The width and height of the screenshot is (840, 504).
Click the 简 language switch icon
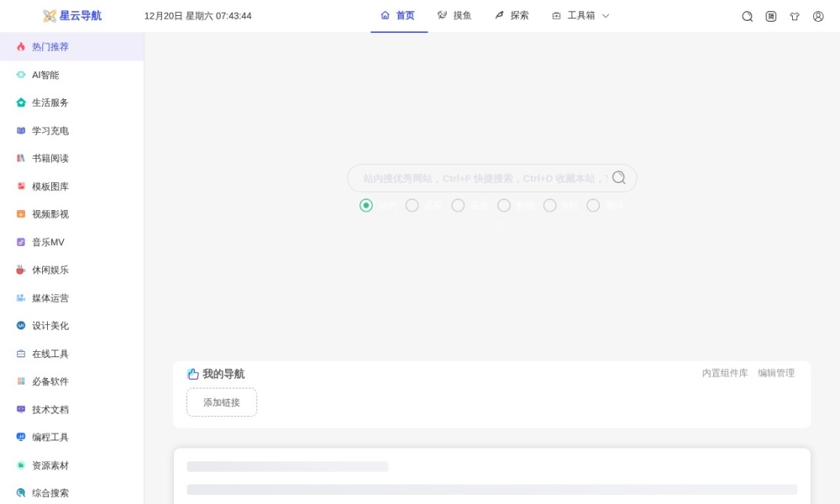[771, 16]
